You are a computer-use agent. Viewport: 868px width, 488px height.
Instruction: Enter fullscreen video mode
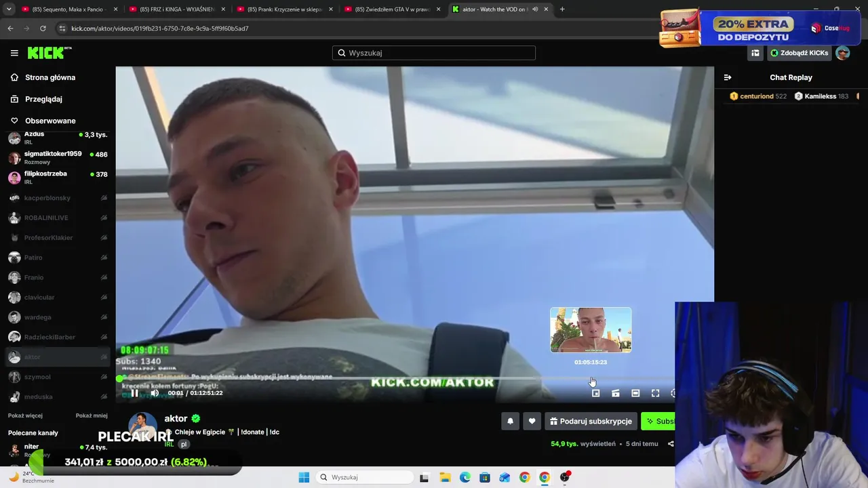(655, 393)
